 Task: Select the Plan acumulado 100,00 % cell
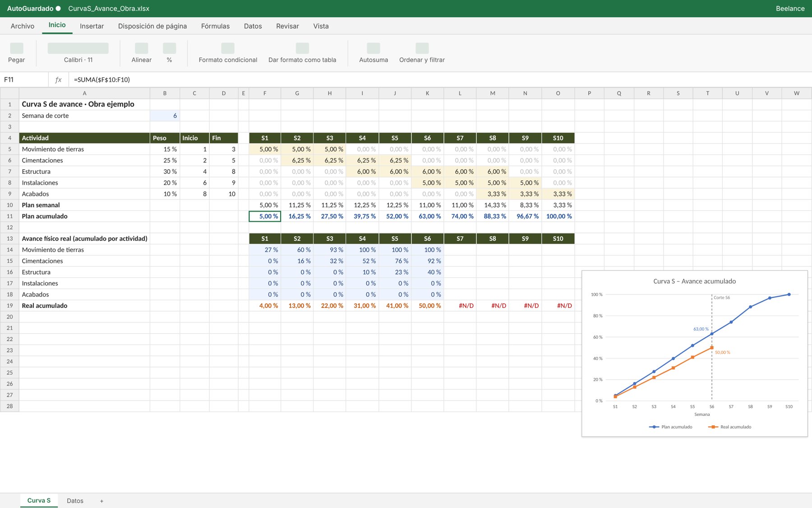[x=558, y=216]
